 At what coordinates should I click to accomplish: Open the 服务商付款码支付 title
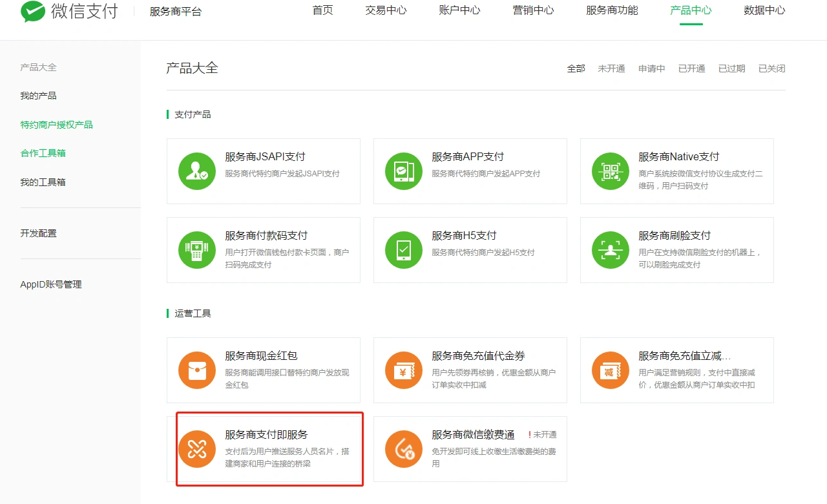(266, 235)
